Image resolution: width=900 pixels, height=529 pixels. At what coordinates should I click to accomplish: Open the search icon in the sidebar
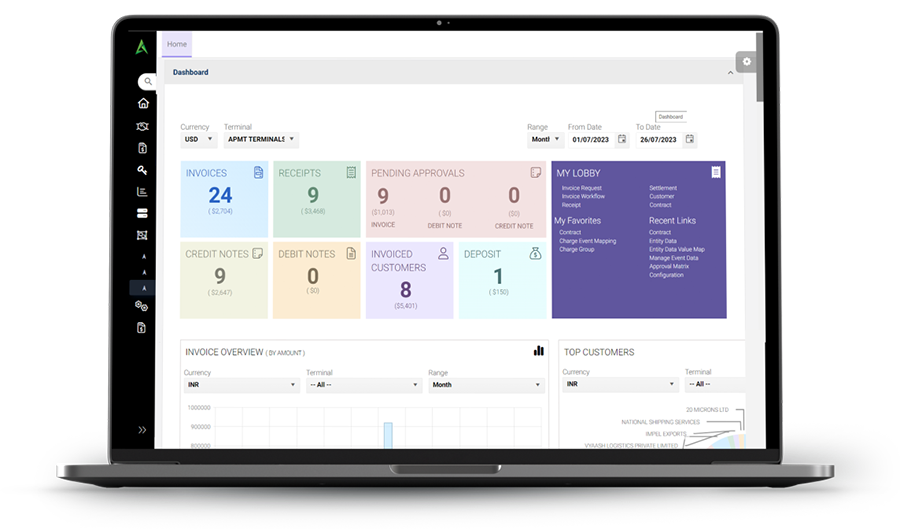point(147,82)
